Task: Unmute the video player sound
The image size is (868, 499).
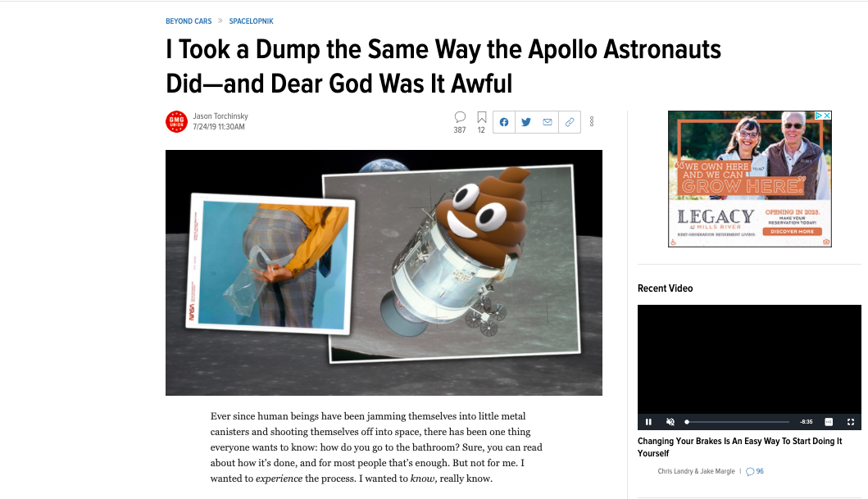Action: (x=670, y=422)
